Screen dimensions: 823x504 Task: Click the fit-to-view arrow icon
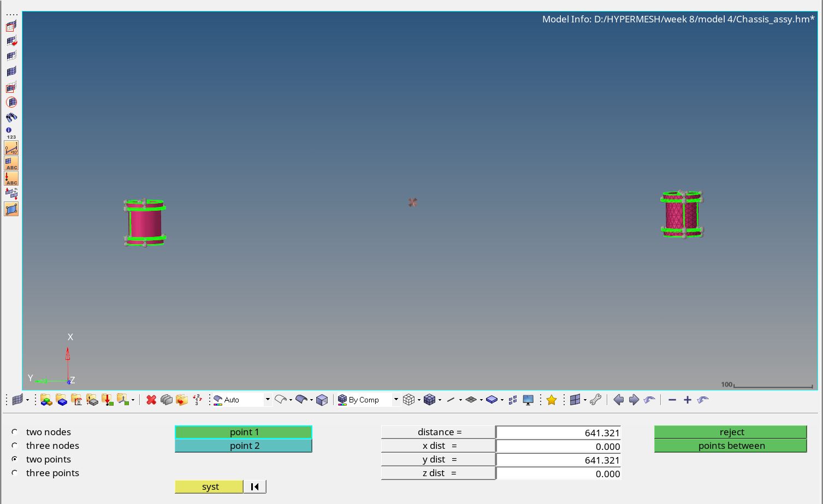(649, 400)
